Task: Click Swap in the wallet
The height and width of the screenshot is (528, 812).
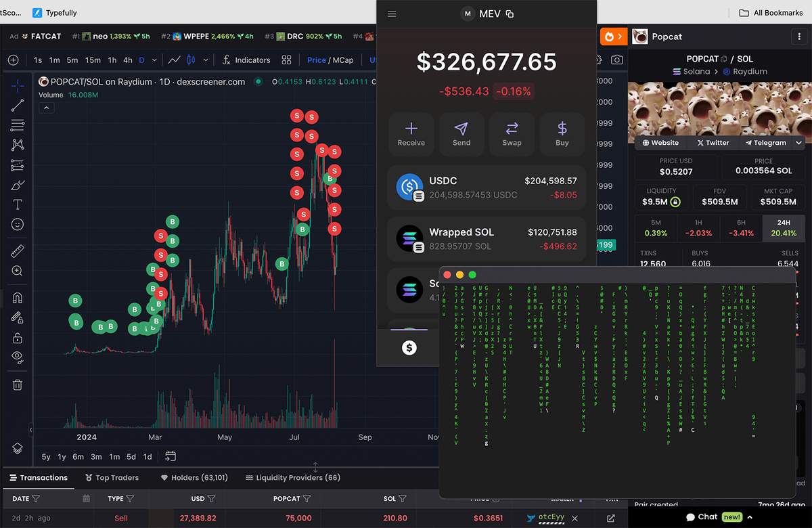Action: pyautogui.click(x=512, y=134)
